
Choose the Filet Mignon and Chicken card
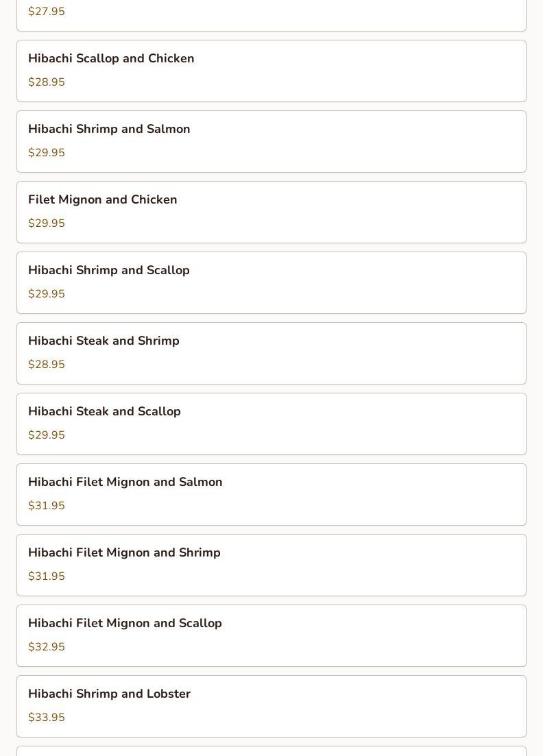point(103,200)
